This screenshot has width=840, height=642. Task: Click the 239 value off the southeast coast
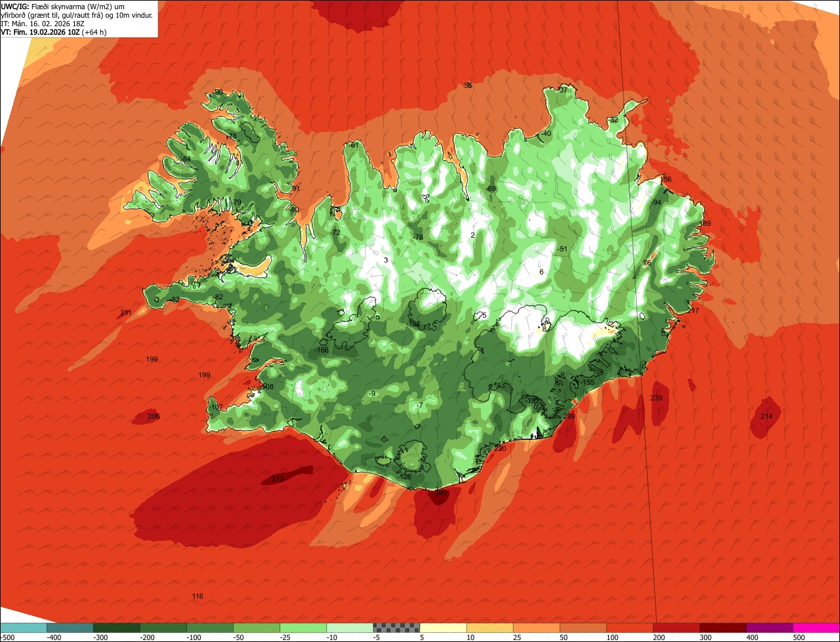click(x=656, y=398)
